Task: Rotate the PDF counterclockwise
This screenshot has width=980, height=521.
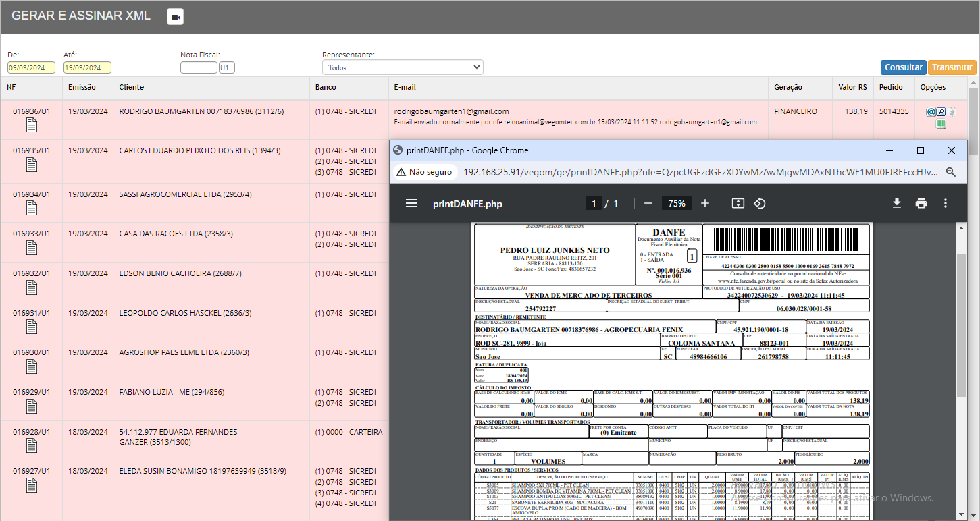Action: pyautogui.click(x=759, y=203)
